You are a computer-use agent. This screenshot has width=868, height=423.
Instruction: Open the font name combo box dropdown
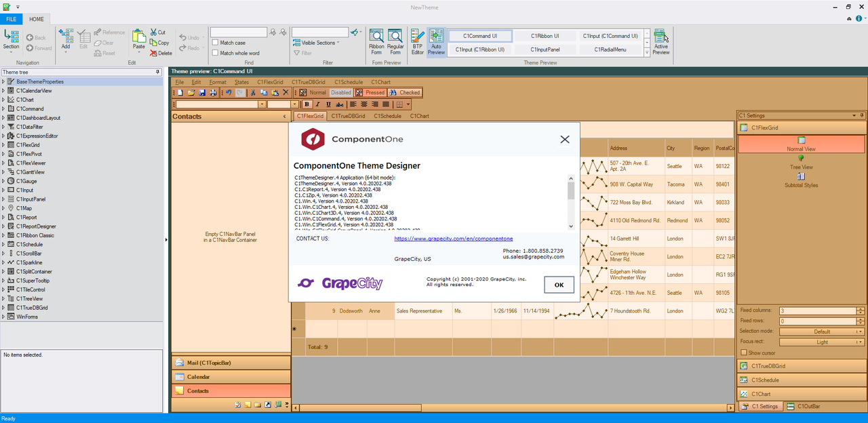coord(262,104)
